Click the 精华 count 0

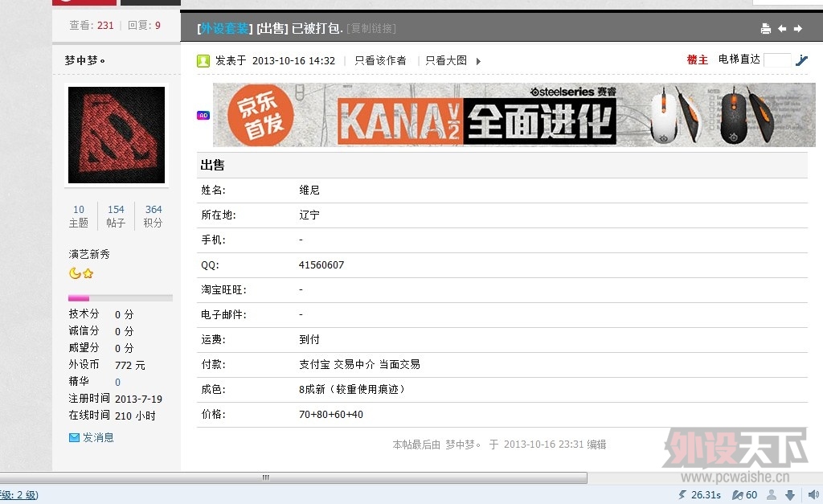[117, 382]
